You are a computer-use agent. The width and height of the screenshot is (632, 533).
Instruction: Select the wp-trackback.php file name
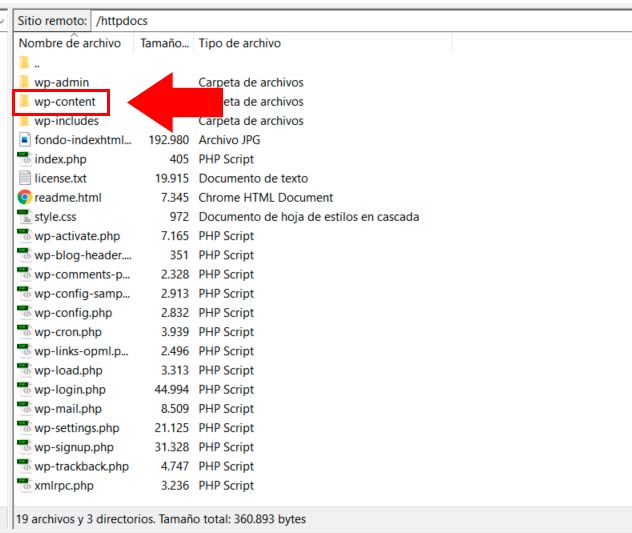coord(82,466)
